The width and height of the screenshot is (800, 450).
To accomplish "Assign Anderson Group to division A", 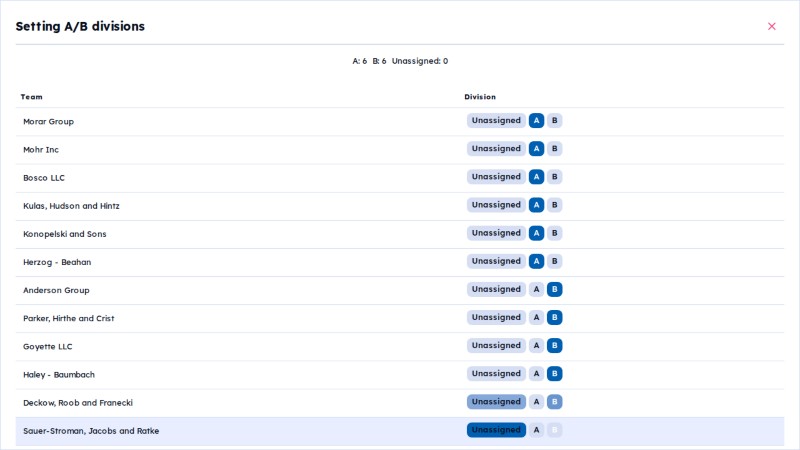I will tap(536, 289).
